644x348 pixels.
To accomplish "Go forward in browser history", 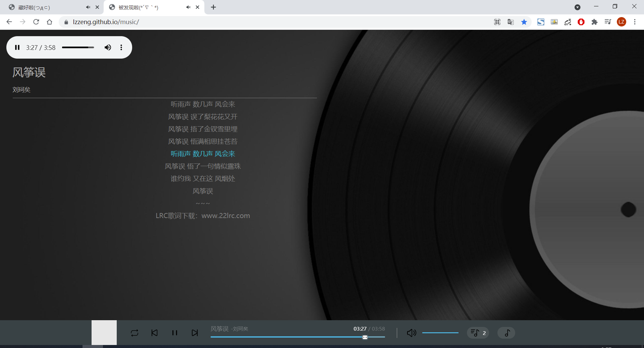I will coord(22,22).
